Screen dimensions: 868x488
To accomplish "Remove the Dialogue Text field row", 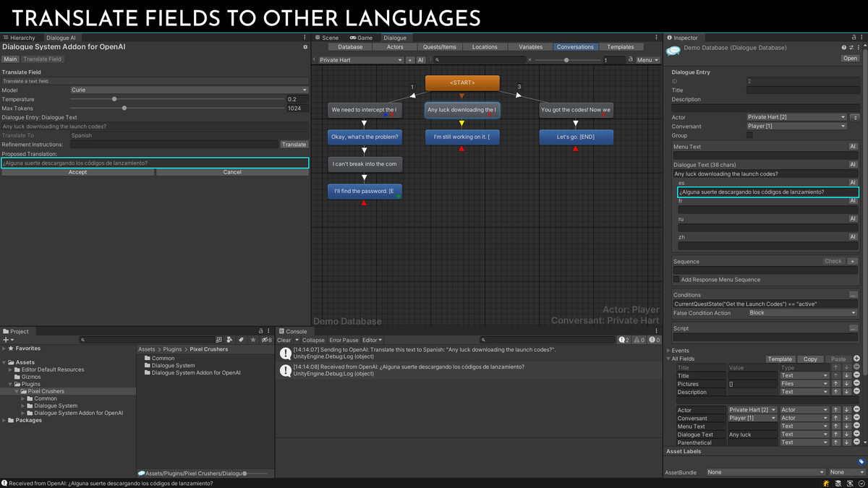I will (x=856, y=435).
